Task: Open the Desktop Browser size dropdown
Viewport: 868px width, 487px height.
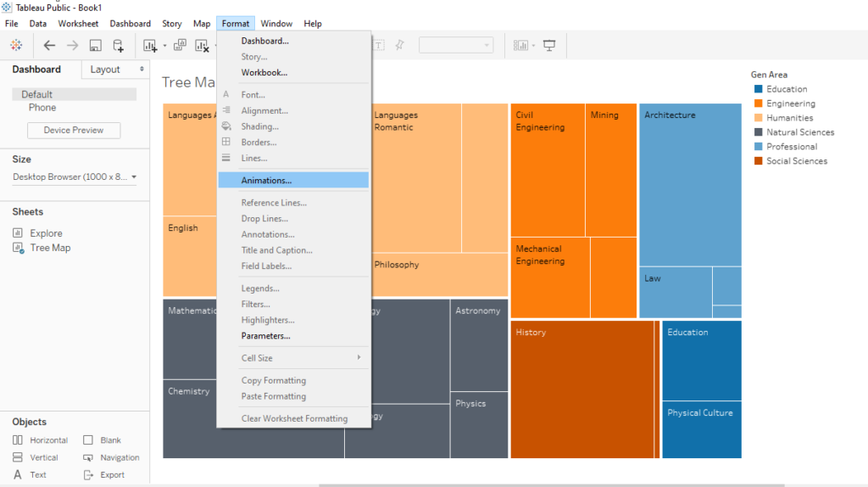Action: click(75, 176)
